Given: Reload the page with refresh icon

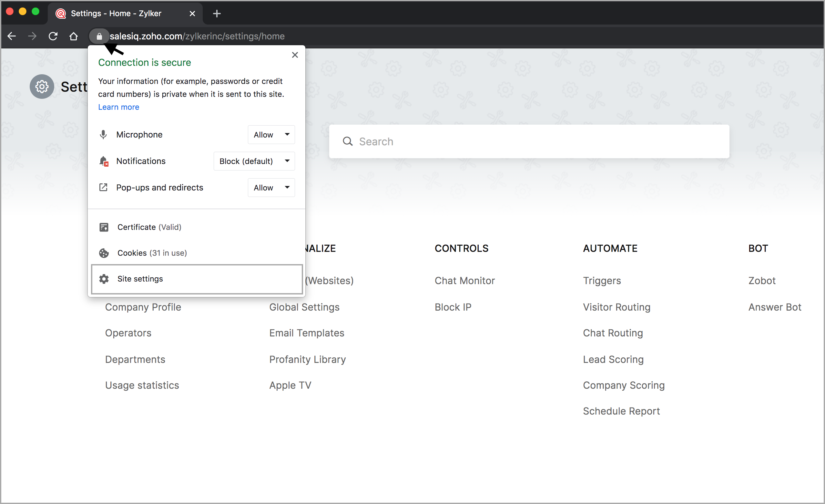Looking at the screenshot, I should point(53,36).
